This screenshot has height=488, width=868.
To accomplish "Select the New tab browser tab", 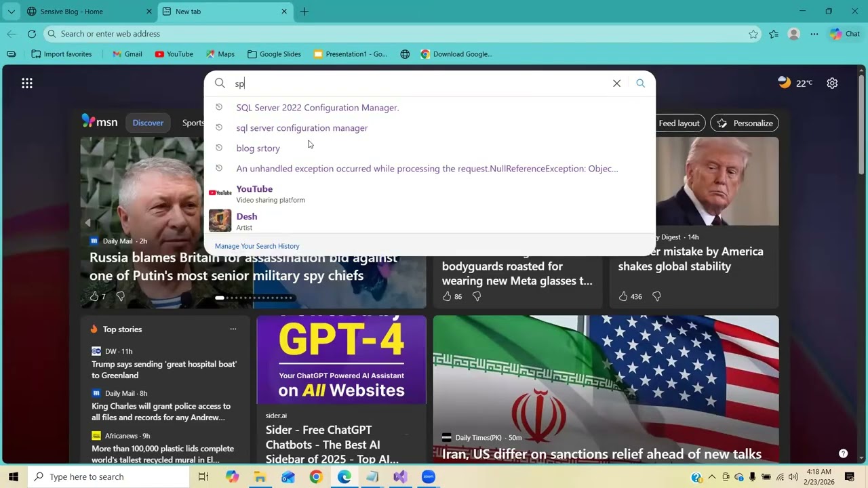I will tap(225, 12).
